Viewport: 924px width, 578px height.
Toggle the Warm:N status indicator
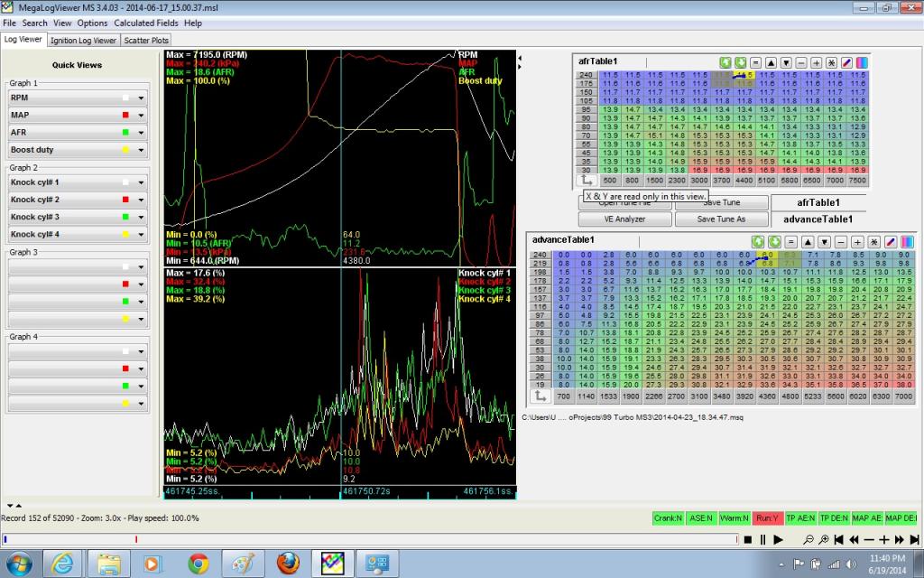coord(733,518)
